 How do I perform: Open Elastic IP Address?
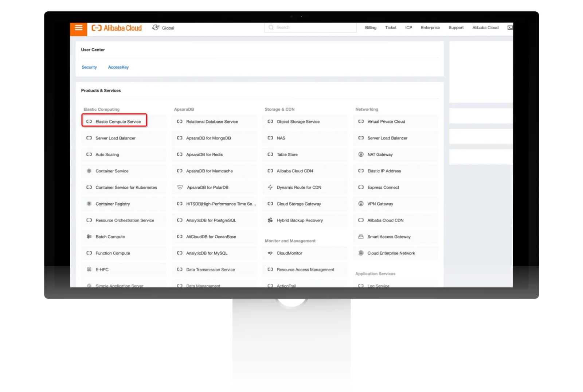[x=396, y=171]
